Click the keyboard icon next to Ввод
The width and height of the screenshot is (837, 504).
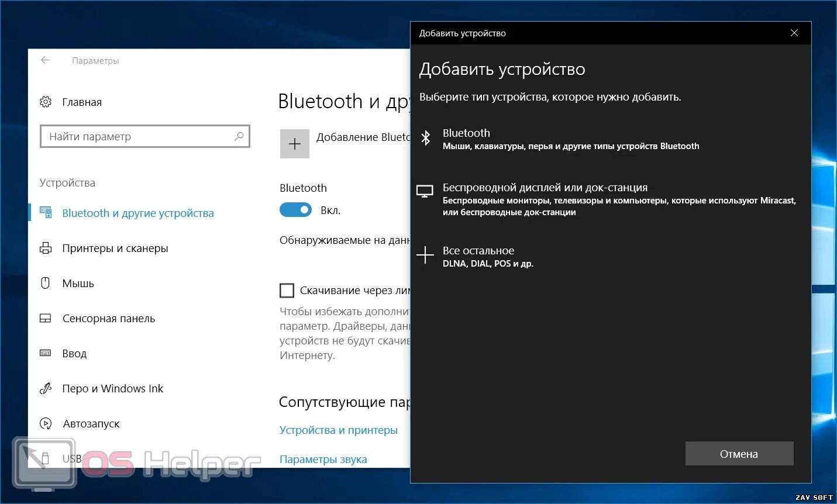pyautogui.click(x=46, y=353)
